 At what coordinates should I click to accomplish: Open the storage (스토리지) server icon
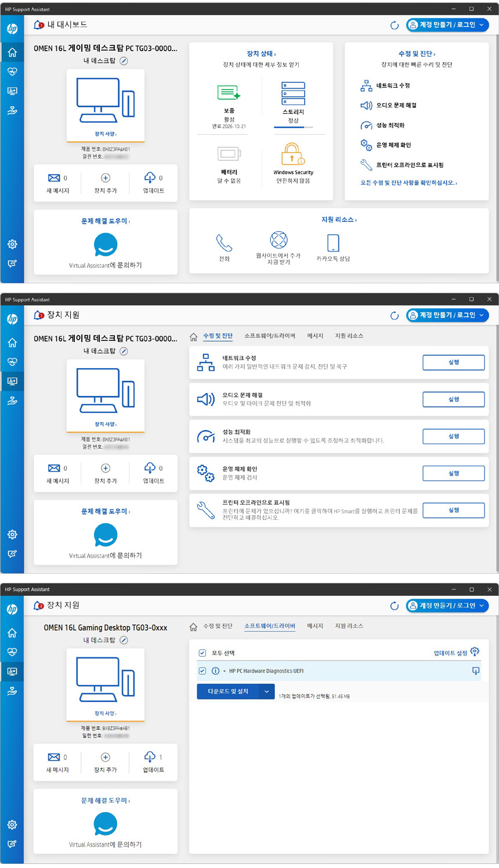[x=293, y=93]
